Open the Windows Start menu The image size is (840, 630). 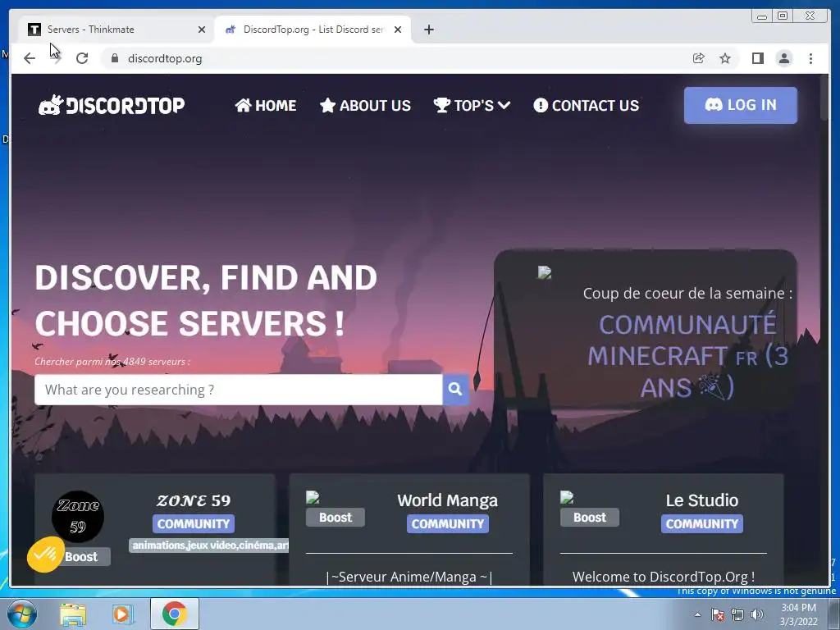(21, 614)
